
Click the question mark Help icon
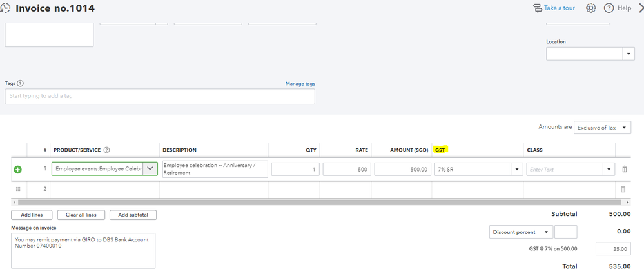click(609, 8)
